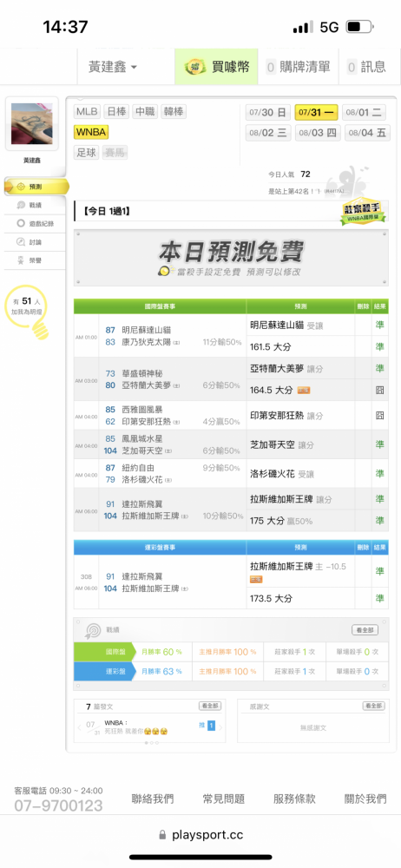The height and width of the screenshot is (868, 401).
Task: Select the 運彩盤 record row label
Action: (x=103, y=672)
